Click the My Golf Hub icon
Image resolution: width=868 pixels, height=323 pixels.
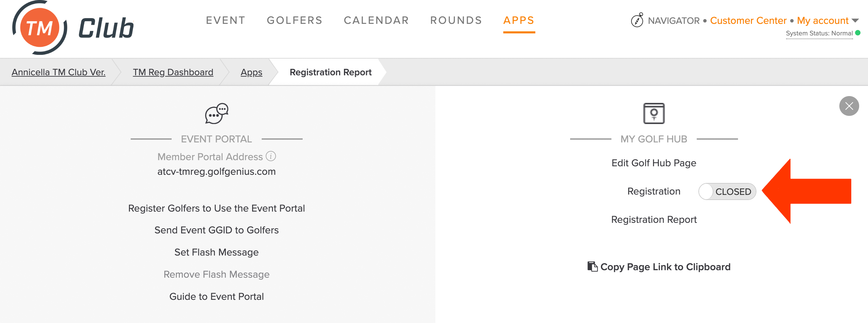[654, 113]
